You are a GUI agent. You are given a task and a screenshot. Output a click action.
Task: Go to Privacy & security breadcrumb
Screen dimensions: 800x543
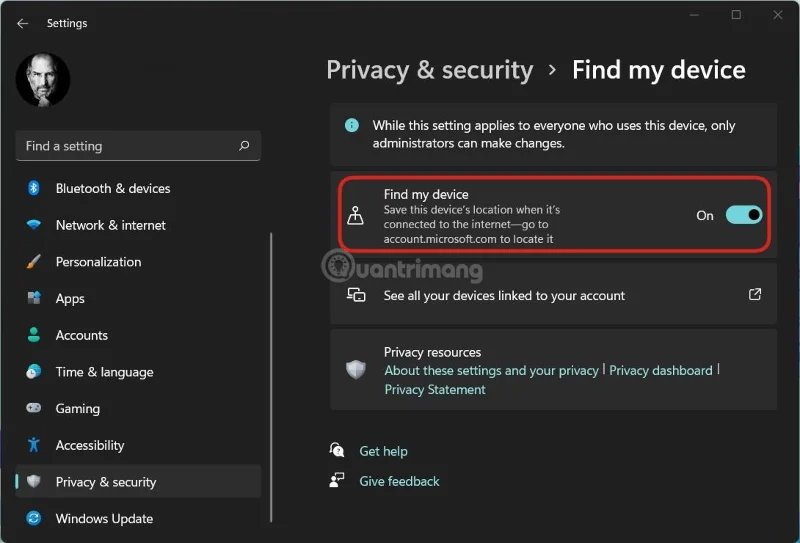[x=430, y=70]
